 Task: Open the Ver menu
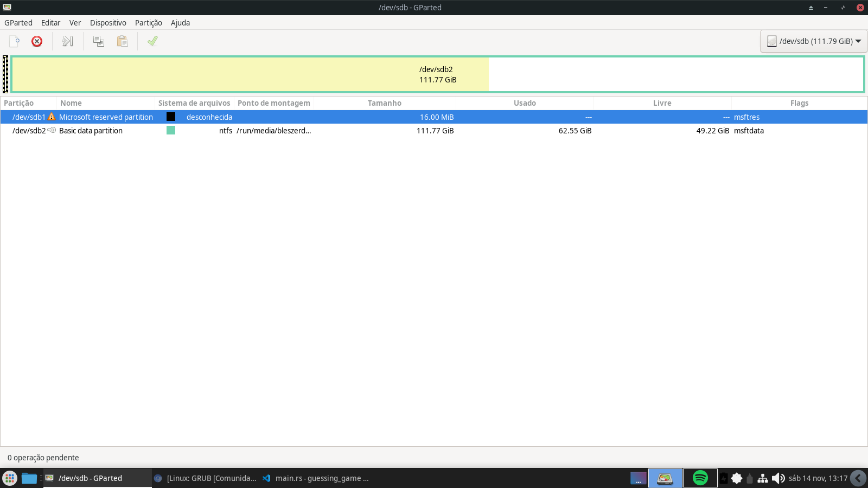coord(75,23)
